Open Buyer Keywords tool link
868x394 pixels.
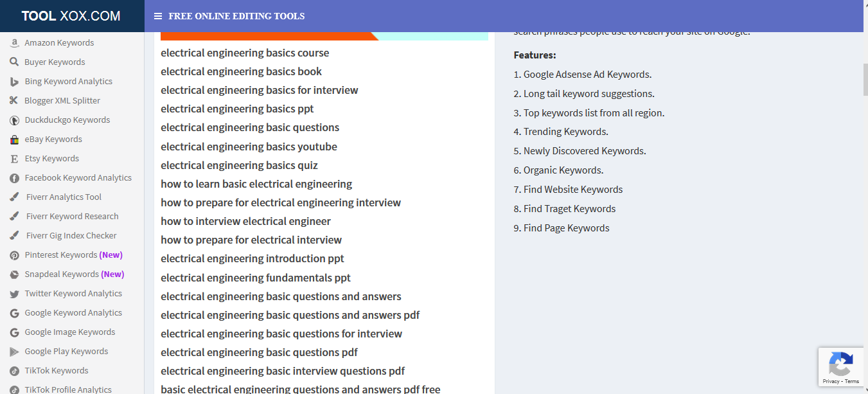point(55,62)
